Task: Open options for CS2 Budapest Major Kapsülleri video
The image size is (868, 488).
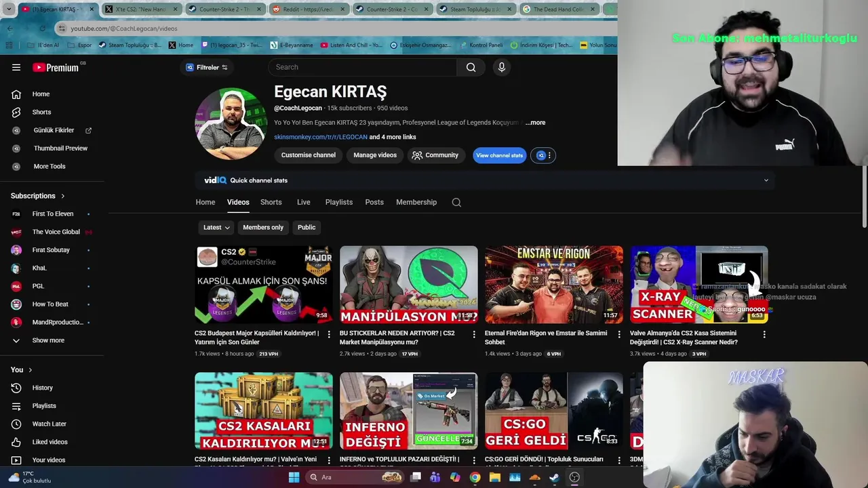Action: (x=329, y=334)
